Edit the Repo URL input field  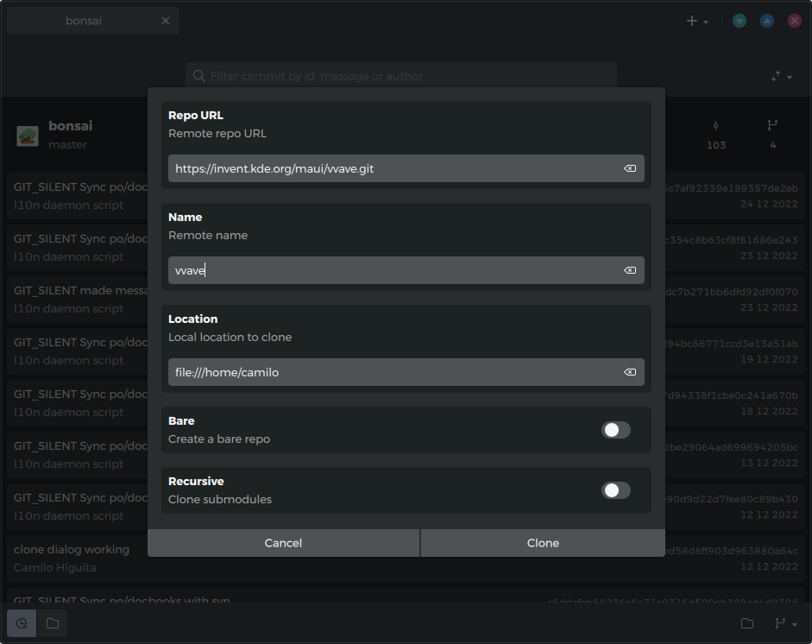coord(406,168)
